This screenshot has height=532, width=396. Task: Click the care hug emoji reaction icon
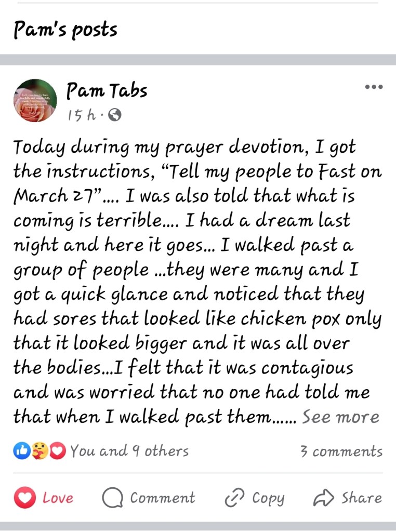(x=39, y=451)
